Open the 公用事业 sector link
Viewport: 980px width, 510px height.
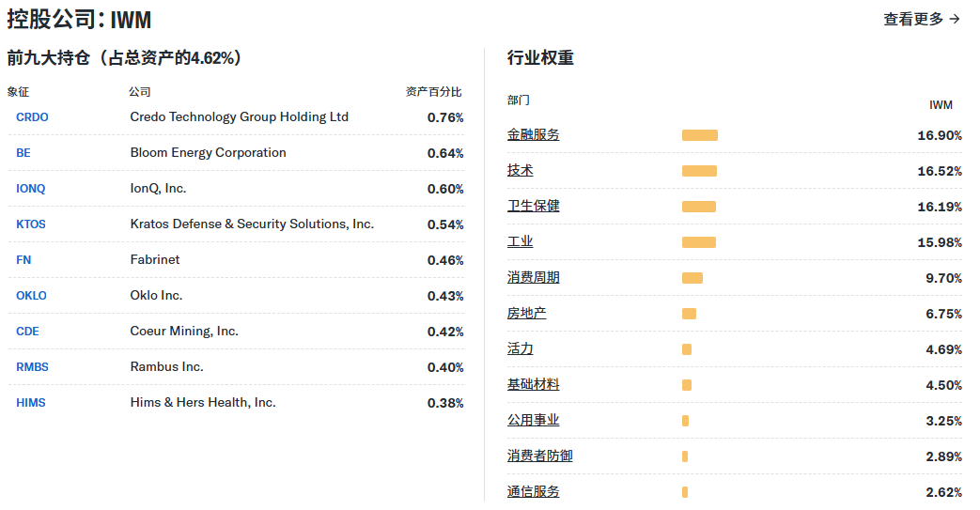(x=533, y=421)
